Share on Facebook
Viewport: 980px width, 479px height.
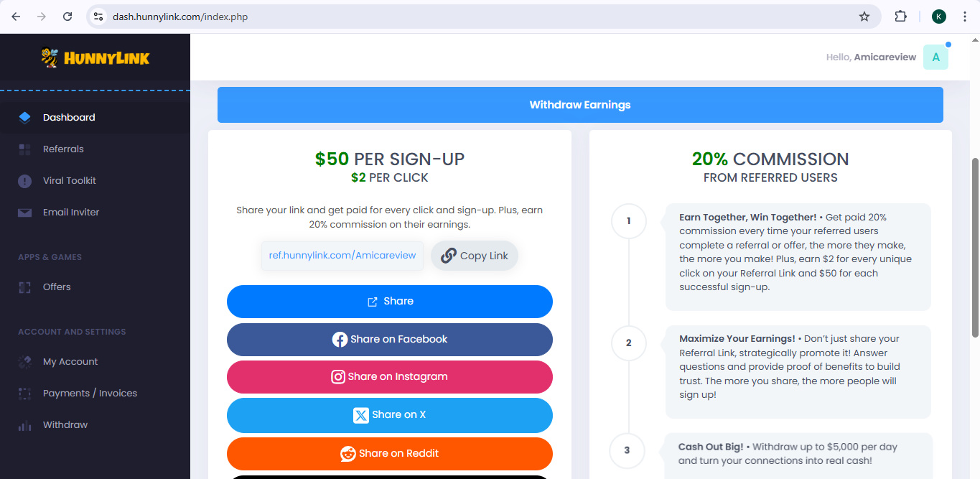click(x=390, y=340)
